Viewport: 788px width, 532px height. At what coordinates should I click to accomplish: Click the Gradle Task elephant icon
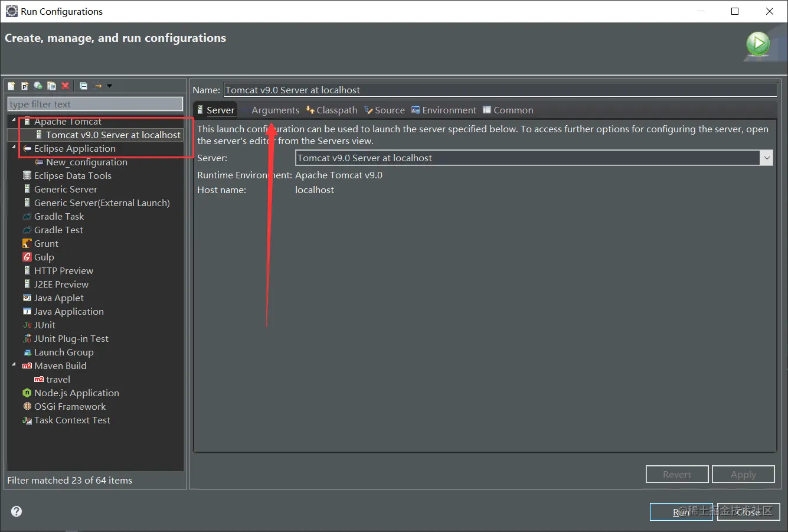point(27,216)
